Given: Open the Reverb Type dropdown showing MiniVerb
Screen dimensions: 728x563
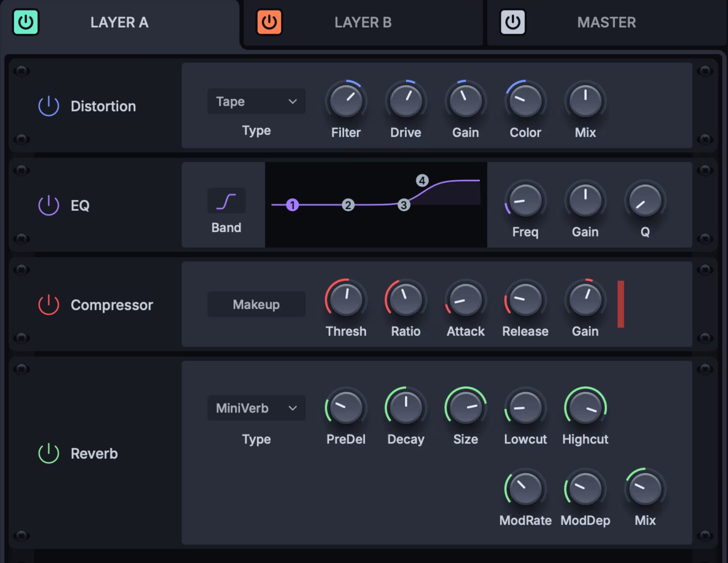Looking at the screenshot, I should (x=256, y=408).
